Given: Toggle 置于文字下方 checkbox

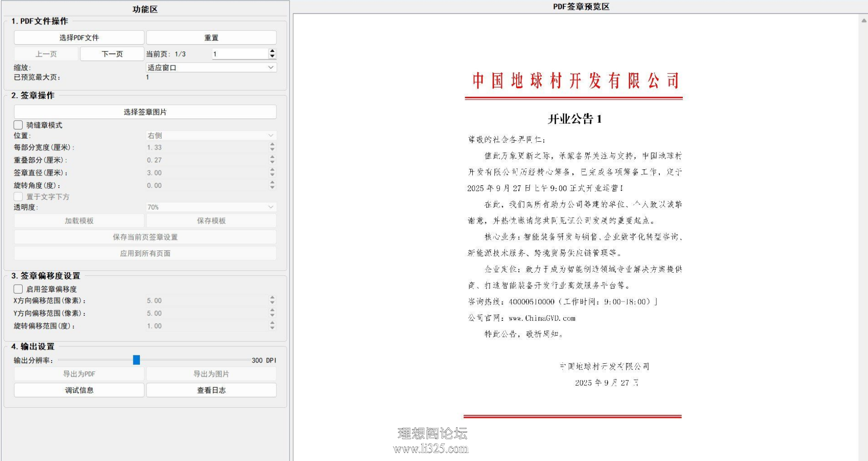Looking at the screenshot, I should pyautogui.click(x=18, y=197).
